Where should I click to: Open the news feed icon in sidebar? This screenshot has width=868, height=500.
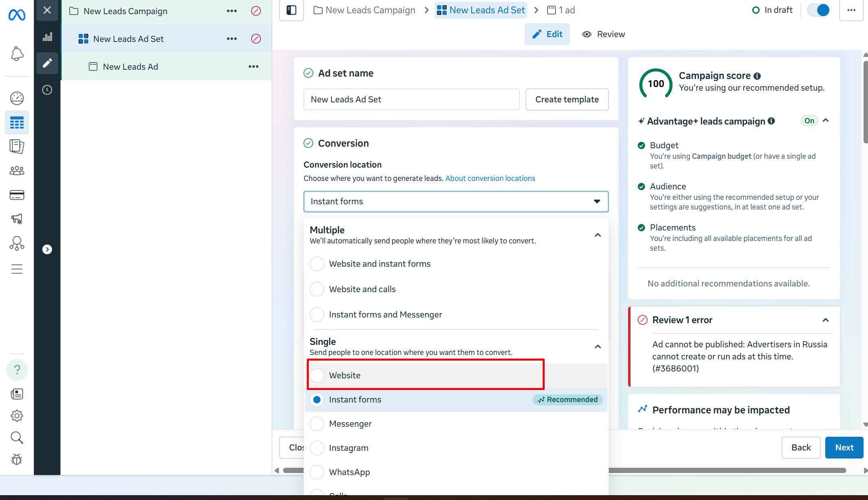pos(17,394)
